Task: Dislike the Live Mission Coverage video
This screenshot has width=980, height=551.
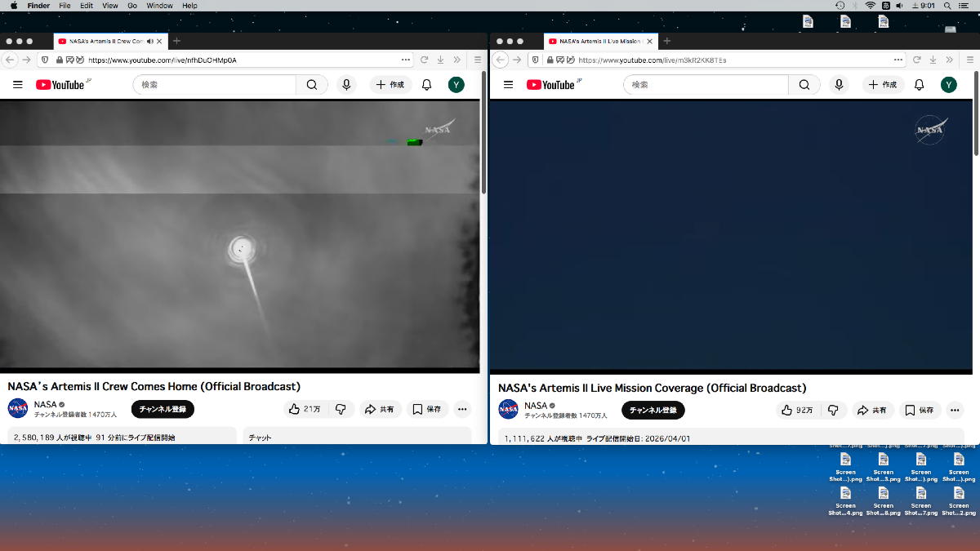Action: tap(833, 410)
